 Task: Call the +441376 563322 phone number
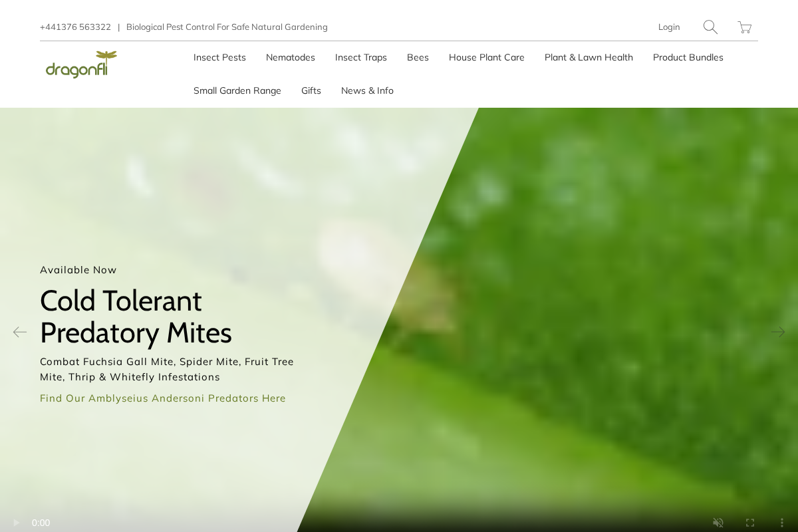click(75, 27)
